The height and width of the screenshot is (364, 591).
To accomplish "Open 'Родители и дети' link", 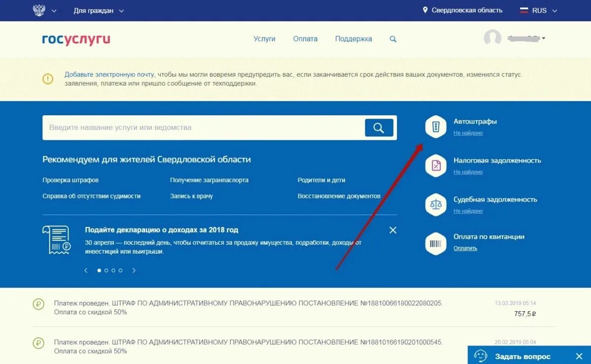I will point(322,180).
